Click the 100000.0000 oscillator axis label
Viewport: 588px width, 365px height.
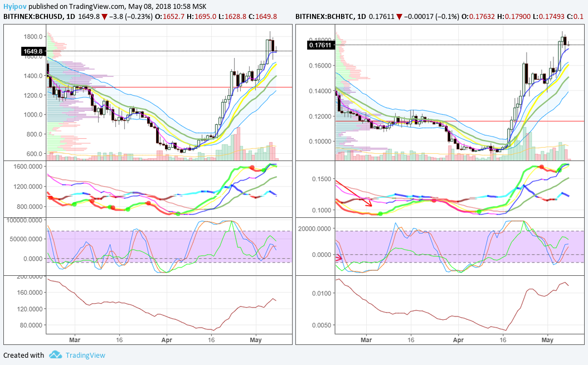pos(25,220)
